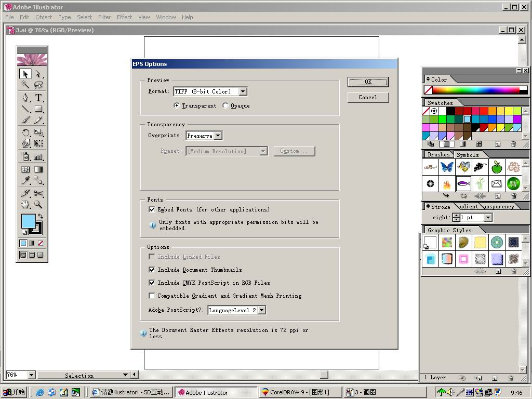Image resolution: width=532 pixels, height=399 pixels.
Task: Select the Scissors tool
Action: click(x=38, y=193)
